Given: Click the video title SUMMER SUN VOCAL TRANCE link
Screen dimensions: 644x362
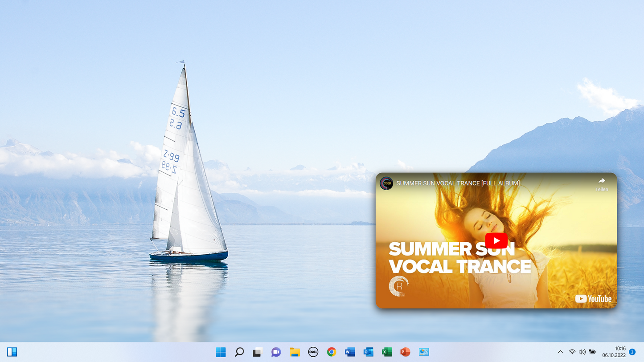Looking at the screenshot, I should point(458,183).
